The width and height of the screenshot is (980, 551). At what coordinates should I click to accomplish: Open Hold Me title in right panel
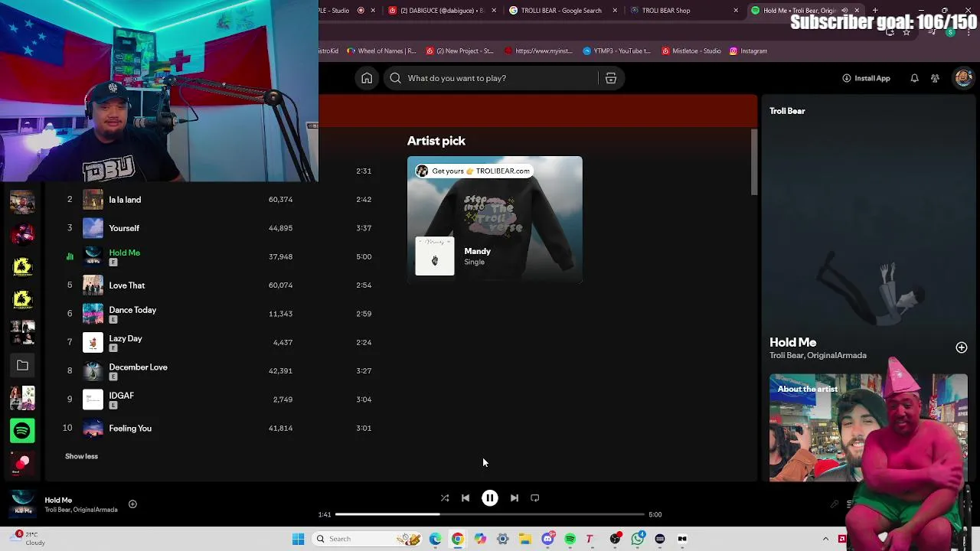pyautogui.click(x=792, y=342)
